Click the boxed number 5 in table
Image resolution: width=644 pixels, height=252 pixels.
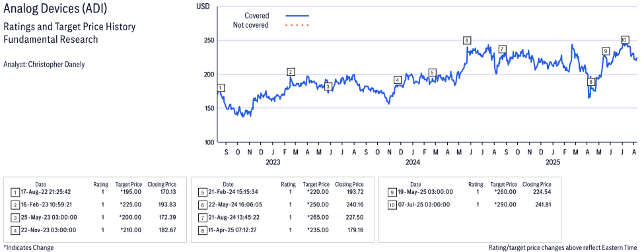pos(202,192)
